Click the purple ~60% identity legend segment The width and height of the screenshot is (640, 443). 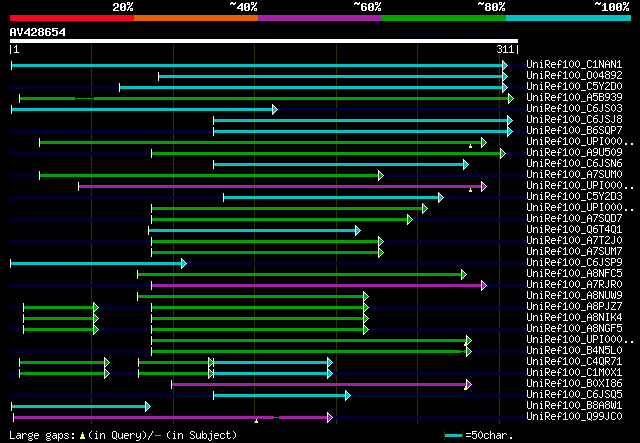320,18
